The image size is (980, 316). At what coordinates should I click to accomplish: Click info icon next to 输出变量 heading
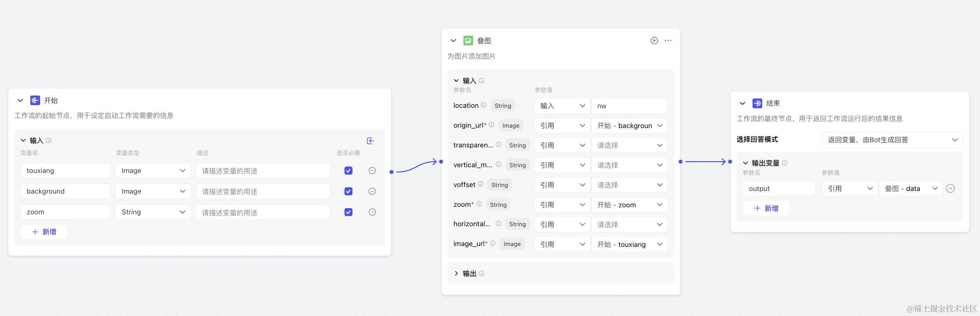coord(784,163)
